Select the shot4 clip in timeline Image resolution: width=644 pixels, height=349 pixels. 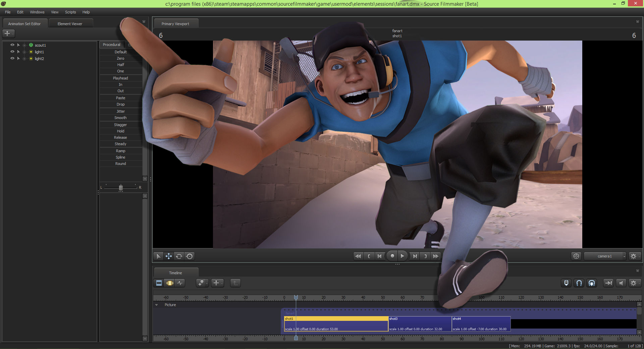[481, 324]
